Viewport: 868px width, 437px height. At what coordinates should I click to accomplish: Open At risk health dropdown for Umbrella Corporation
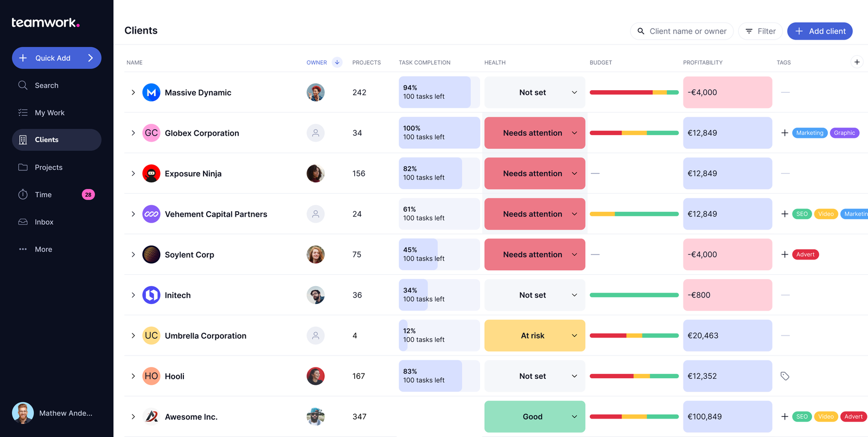click(x=535, y=335)
